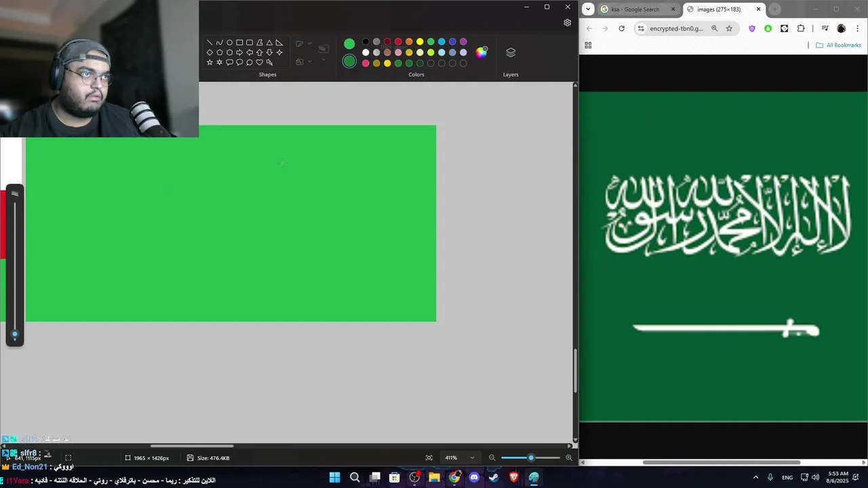Open the Edit colors wheel
868x488 pixels.
[x=481, y=53]
